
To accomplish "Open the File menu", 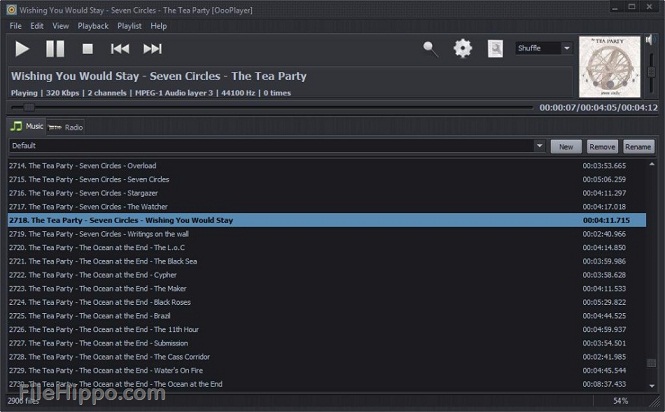I will click(16, 26).
